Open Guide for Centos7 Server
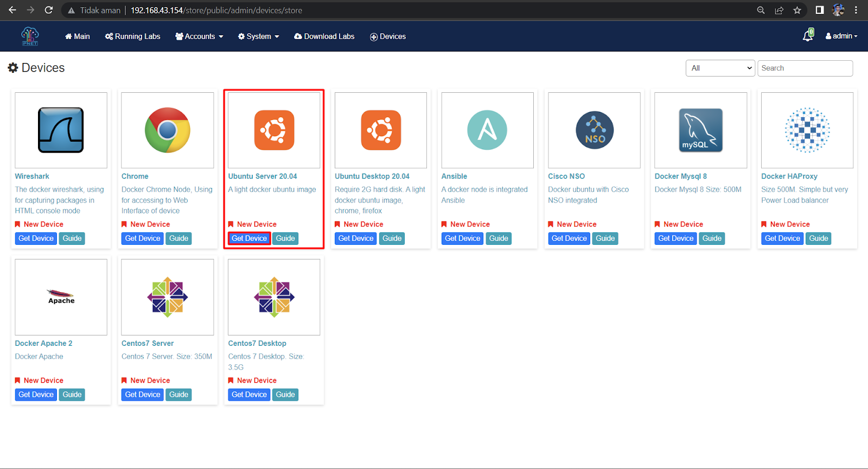Screen dimensions: 868x469 [178, 395]
